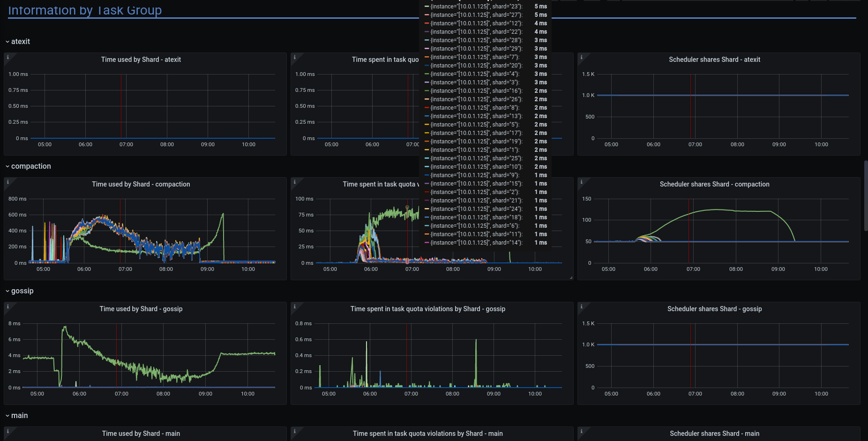This screenshot has height=441, width=868.
Task: Toggle the shard=14 series entry in the legend
Action: (473, 242)
